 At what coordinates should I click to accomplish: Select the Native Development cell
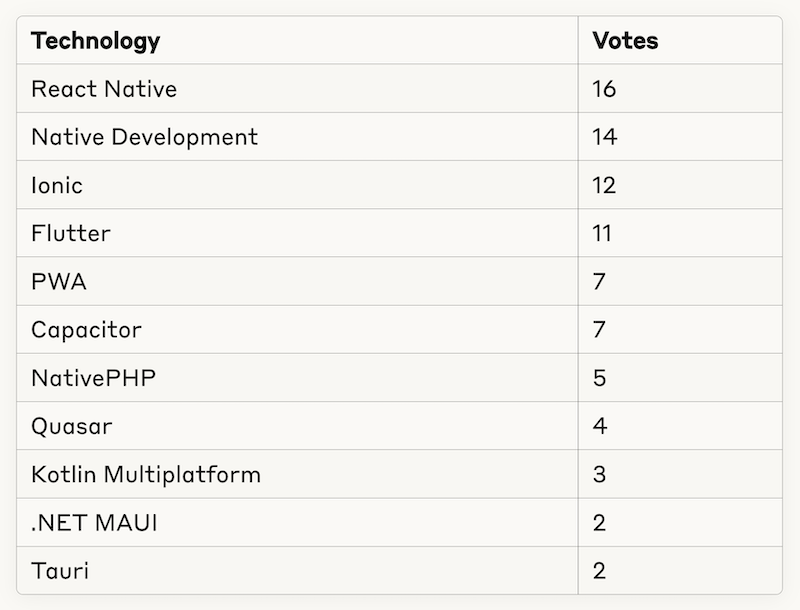(144, 137)
